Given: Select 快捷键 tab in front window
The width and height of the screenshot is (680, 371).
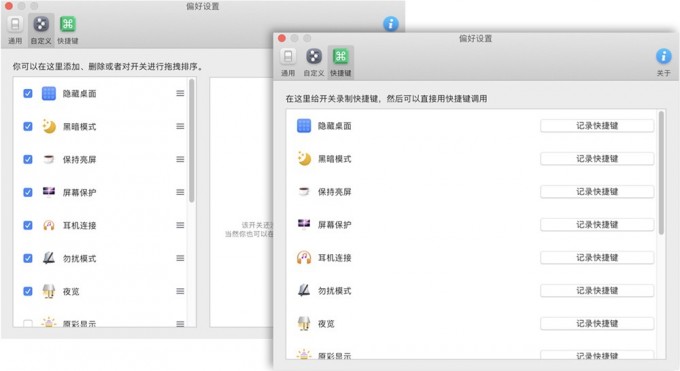Looking at the screenshot, I should tap(340, 62).
